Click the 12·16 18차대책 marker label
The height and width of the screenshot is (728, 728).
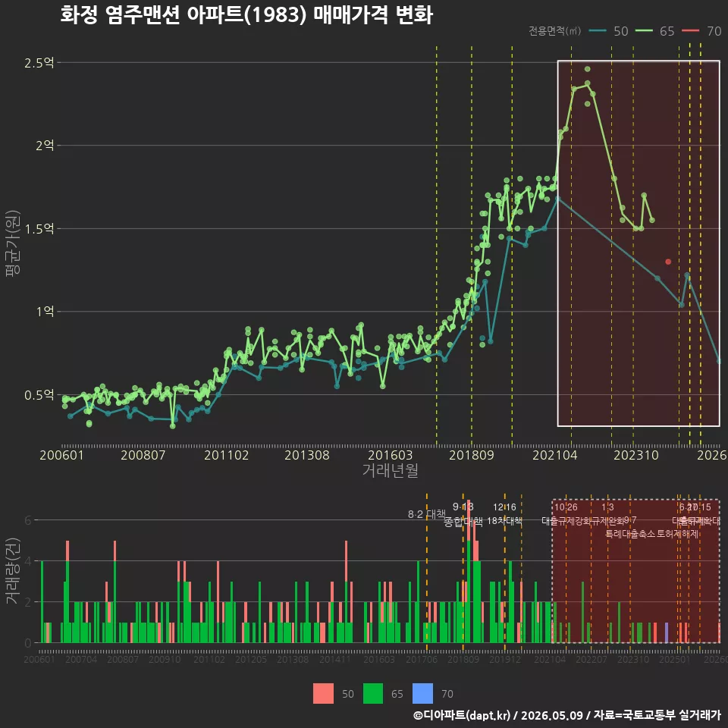pos(504,514)
